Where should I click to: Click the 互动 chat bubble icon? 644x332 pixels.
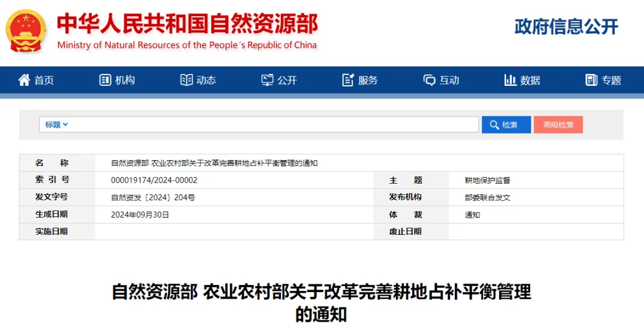[429, 80]
